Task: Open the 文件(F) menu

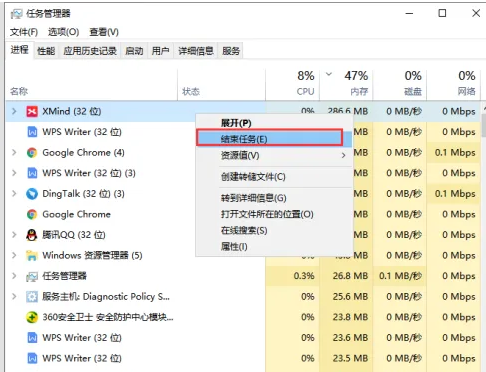Action: [x=24, y=32]
